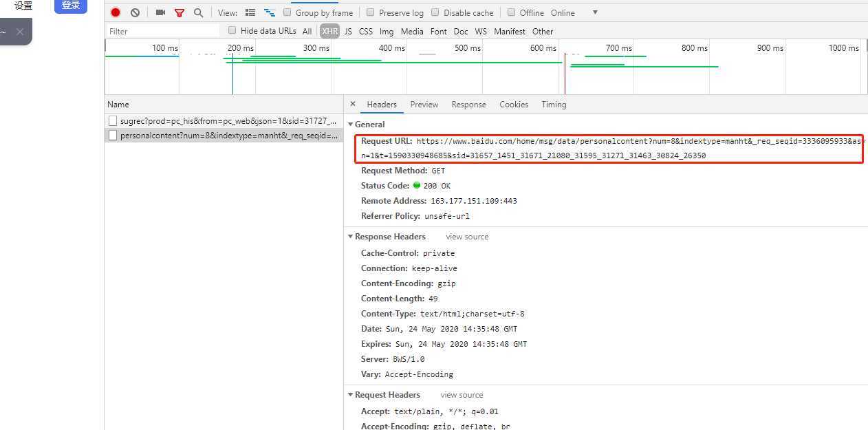The image size is (868, 430).
Task: Open the network search magnifier
Action: pyautogui.click(x=198, y=12)
